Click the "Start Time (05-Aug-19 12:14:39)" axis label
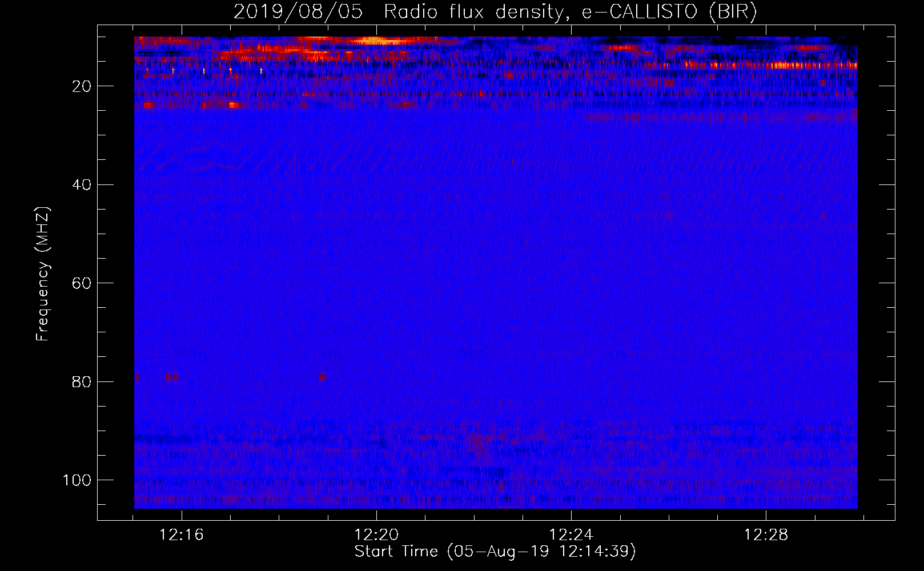This screenshot has width=924, height=571. pos(495,552)
